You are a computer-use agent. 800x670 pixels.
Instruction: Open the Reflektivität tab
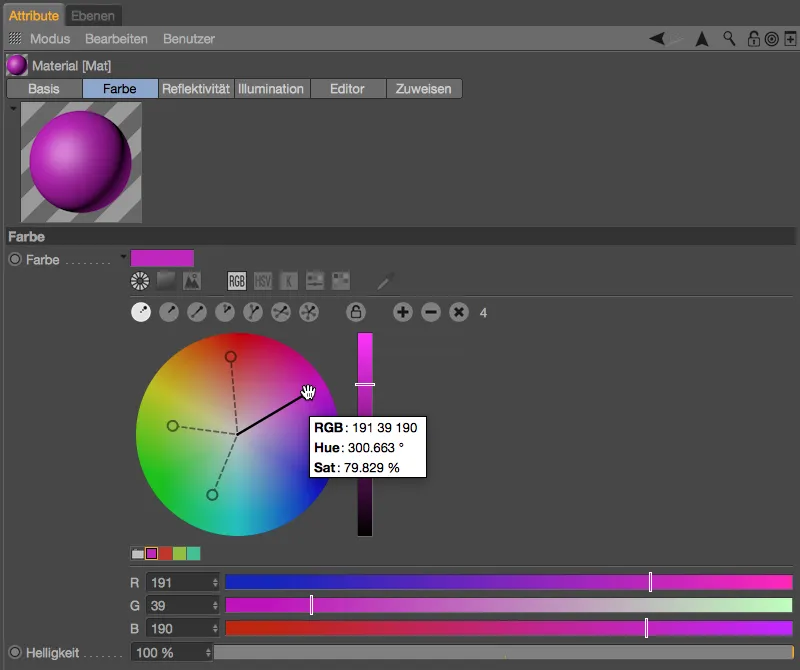196,89
